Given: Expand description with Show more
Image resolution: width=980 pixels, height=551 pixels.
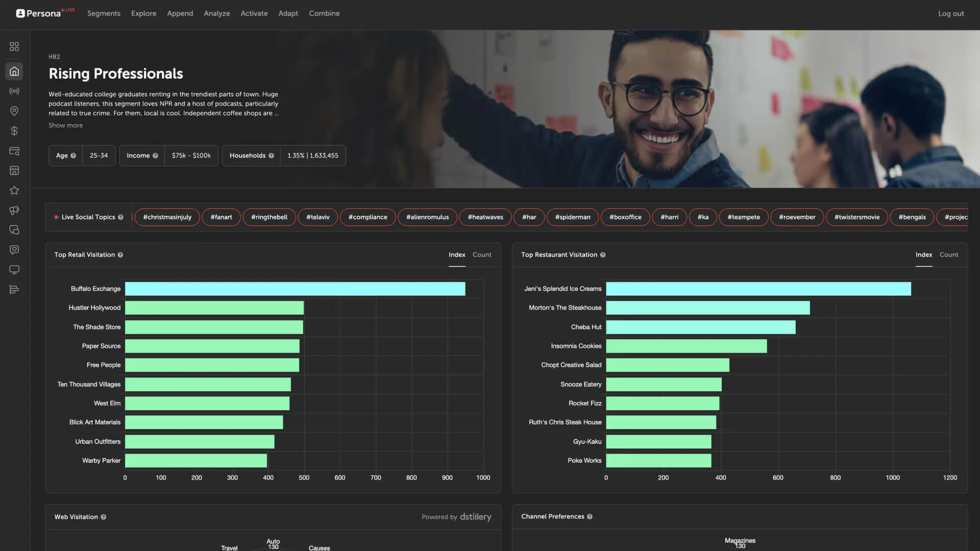Looking at the screenshot, I should point(65,126).
